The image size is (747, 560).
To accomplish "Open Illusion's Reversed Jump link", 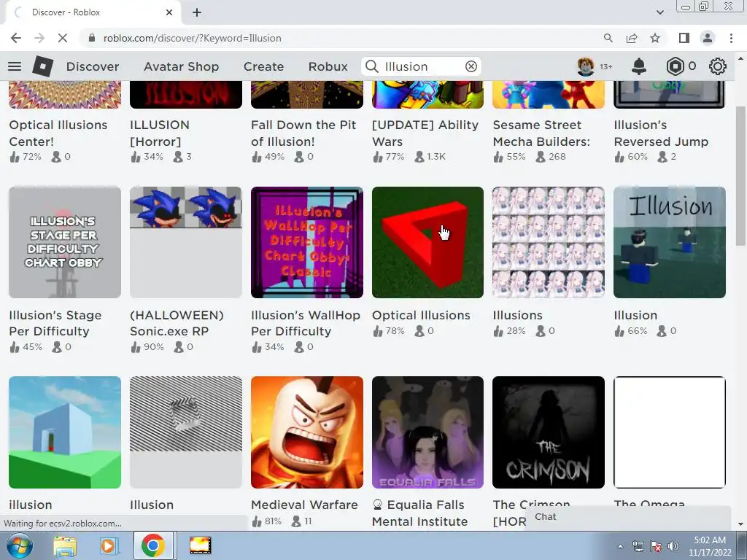I will [661, 133].
